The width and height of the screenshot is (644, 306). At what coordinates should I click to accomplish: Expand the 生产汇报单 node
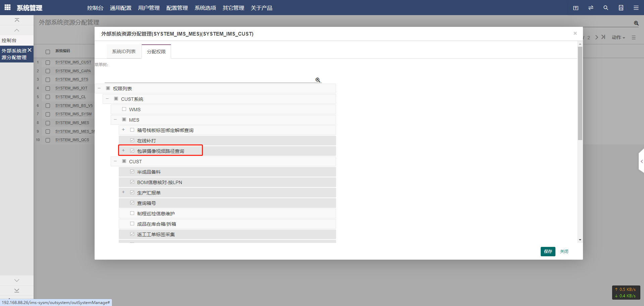(123, 192)
